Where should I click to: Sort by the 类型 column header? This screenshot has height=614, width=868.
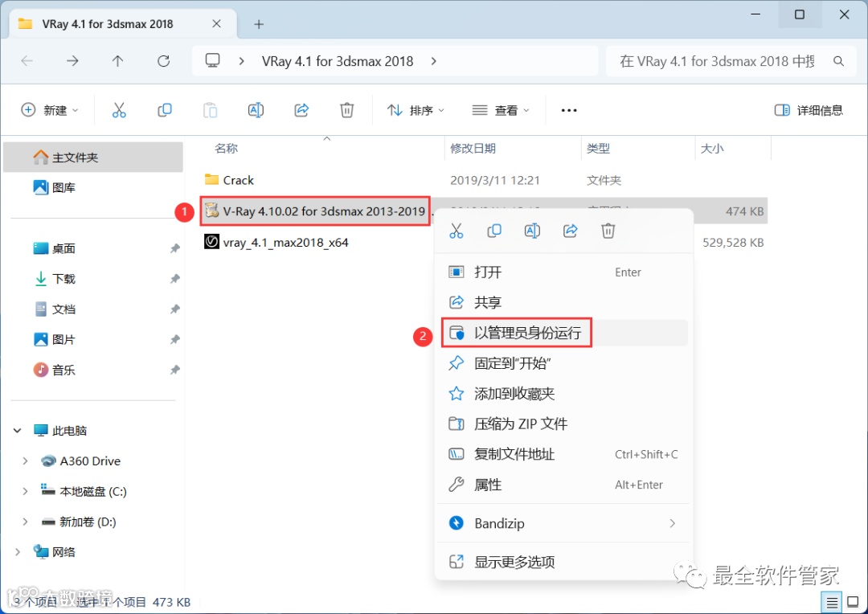[x=598, y=149]
